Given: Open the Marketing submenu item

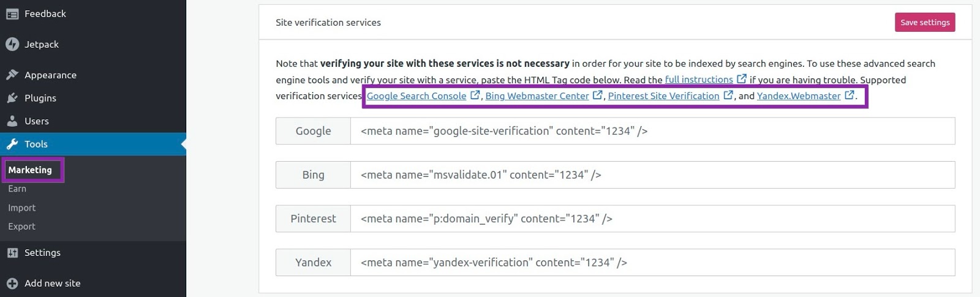Looking at the screenshot, I should pos(30,170).
